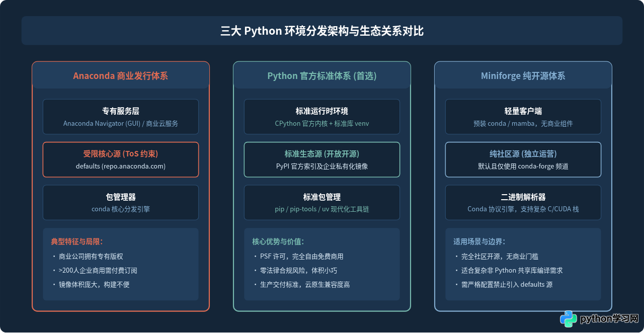The image size is (644, 333).
Task: Click the title 三大 Python 环境分发架构与生态关系对比
Action: (322, 31)
